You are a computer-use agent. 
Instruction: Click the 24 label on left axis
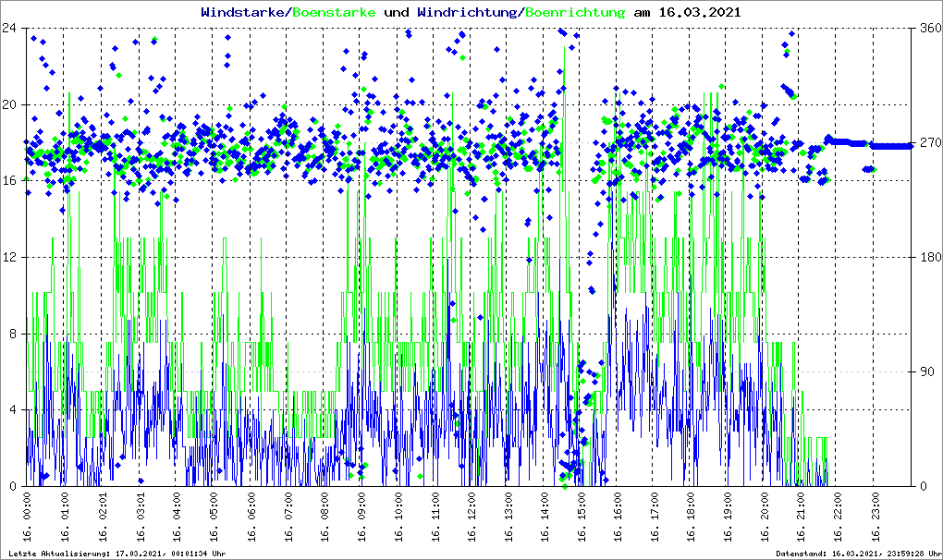[x=10, y=28]
